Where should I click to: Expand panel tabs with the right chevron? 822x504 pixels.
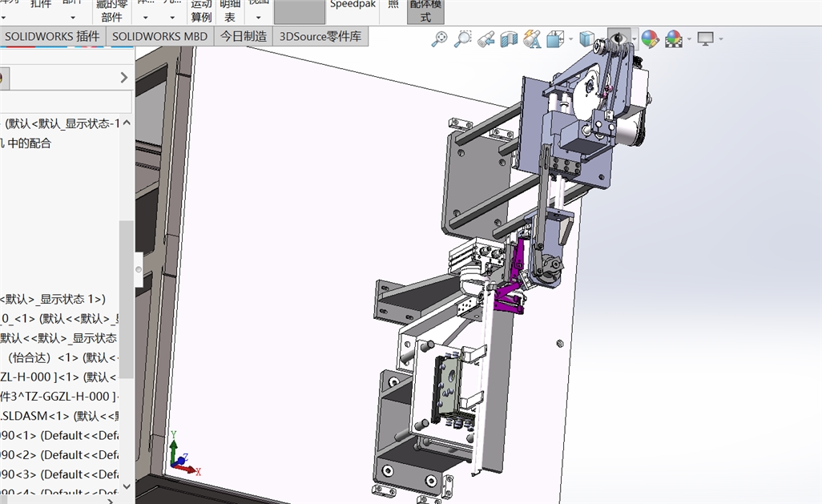(123, 78)
